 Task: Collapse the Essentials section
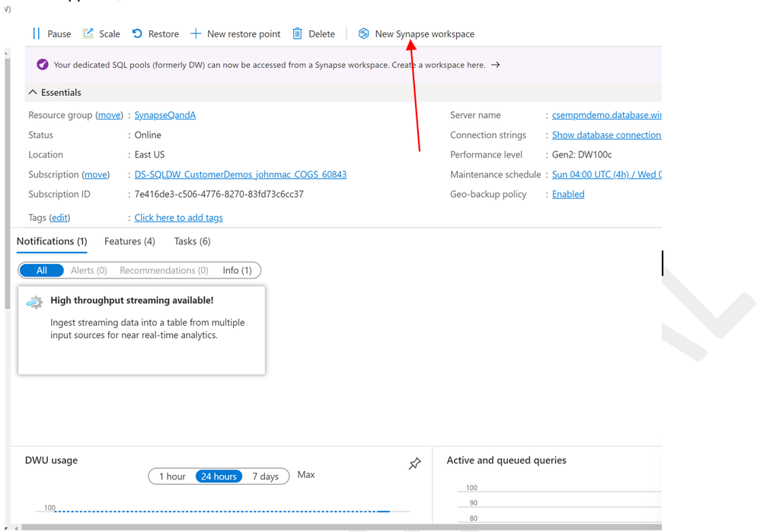point(33,92)
